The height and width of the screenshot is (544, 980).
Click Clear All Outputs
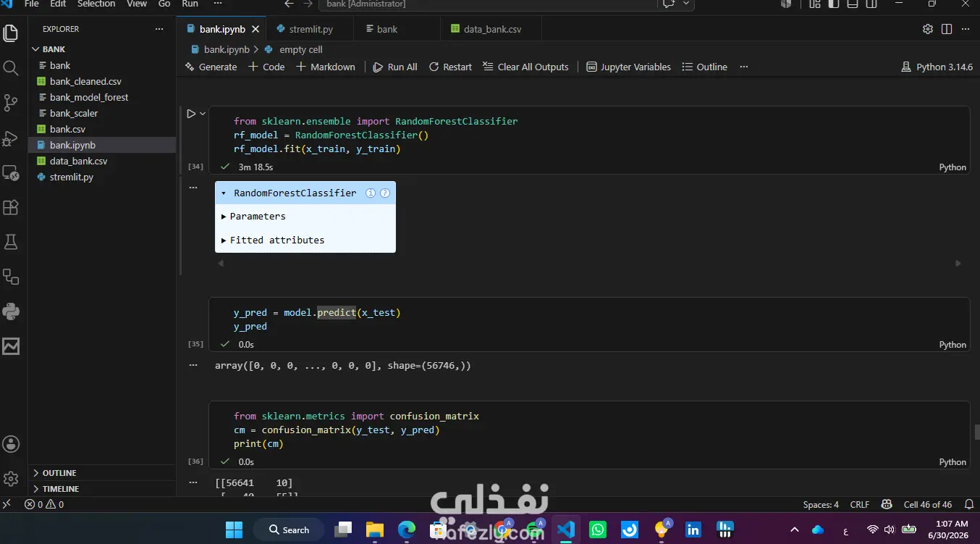525,67
